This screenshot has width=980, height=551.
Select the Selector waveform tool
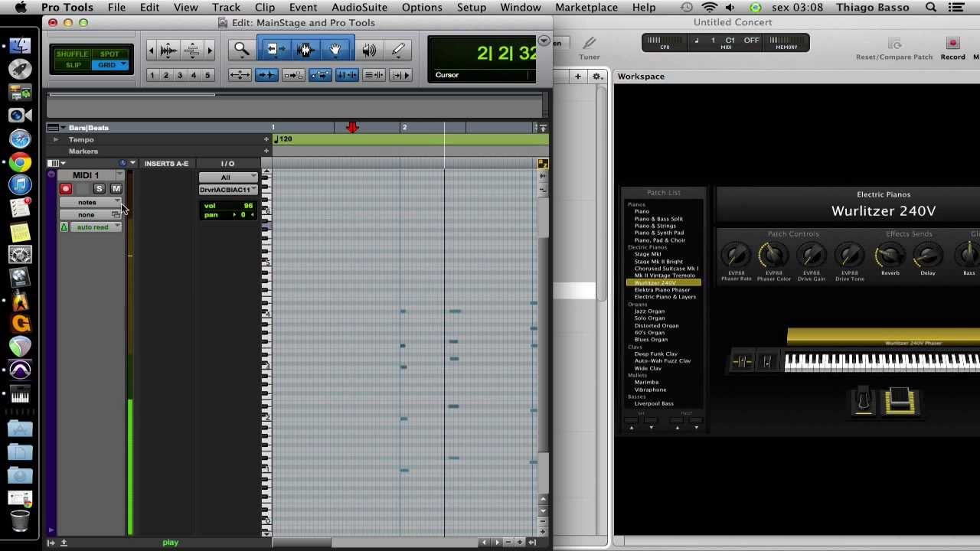point(305,50)
